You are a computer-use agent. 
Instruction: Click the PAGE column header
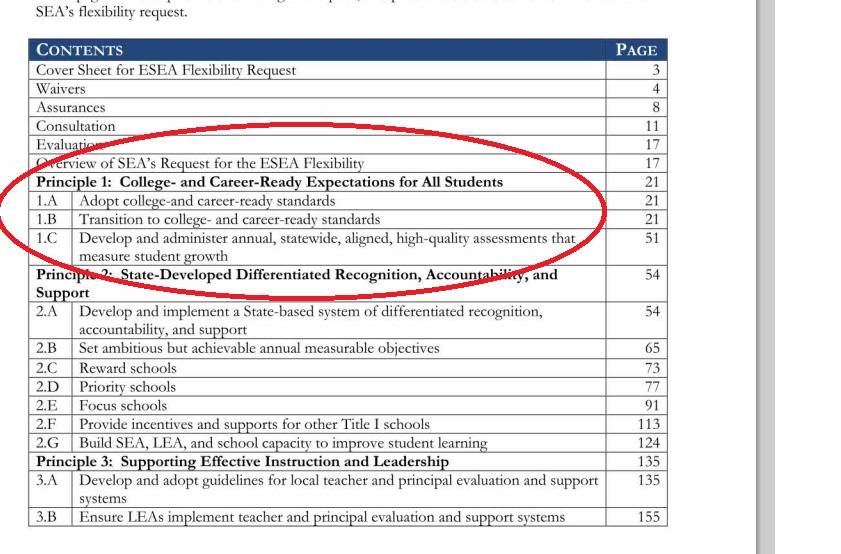[636, 50]
